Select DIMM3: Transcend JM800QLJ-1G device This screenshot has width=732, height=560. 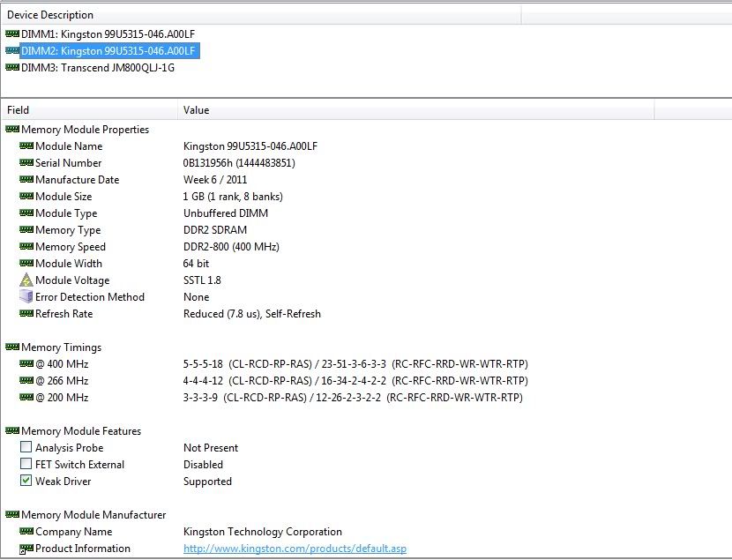[x=98, y=68]
